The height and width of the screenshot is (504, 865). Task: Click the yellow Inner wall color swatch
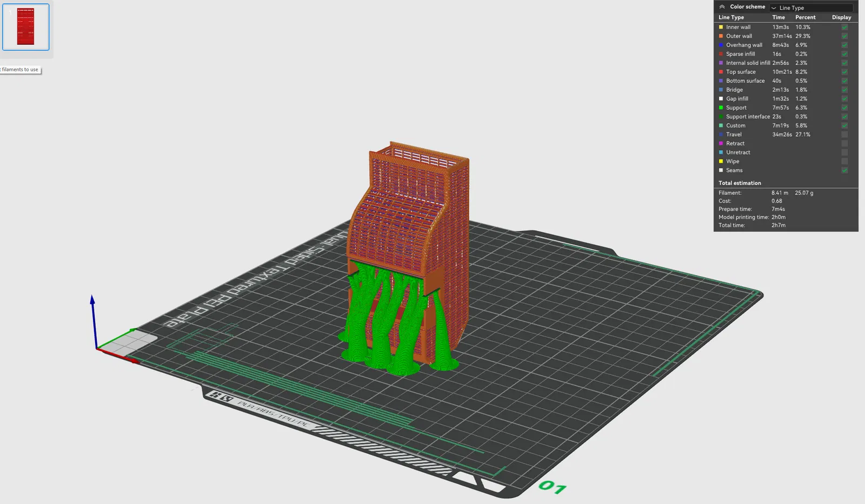[x=721, y=27]
